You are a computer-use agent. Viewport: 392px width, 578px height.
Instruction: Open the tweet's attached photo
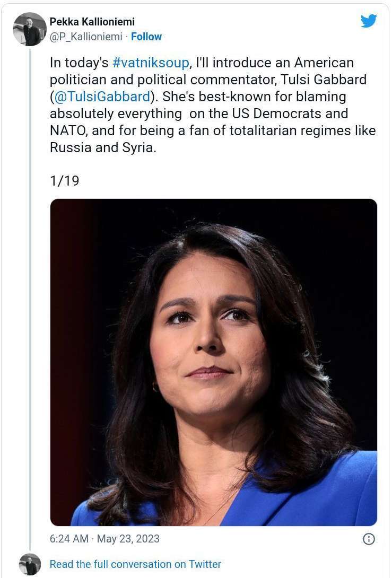tap(213, 362)
